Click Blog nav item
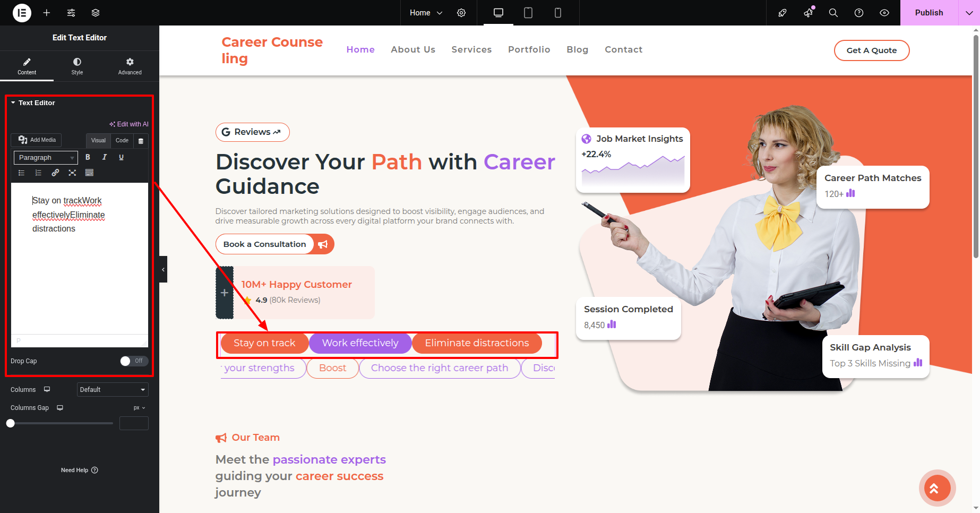Image resolution: width=980 pixels, height=513 pixels. point(577,49)
